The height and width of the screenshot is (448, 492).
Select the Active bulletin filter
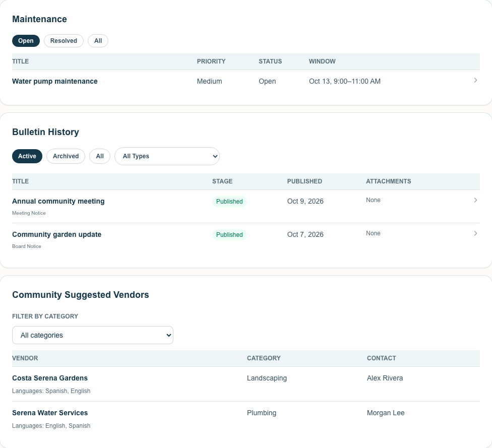click(x=27, y=156)
